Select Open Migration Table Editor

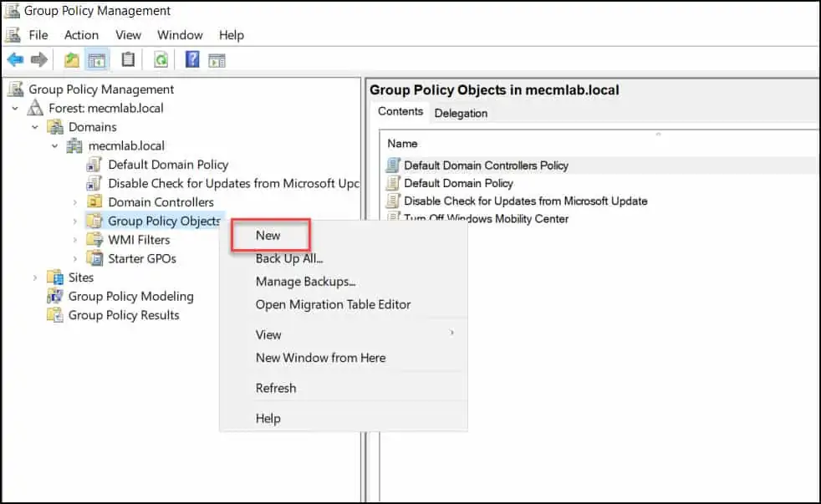pyautogui.click(x=343, y=304)
